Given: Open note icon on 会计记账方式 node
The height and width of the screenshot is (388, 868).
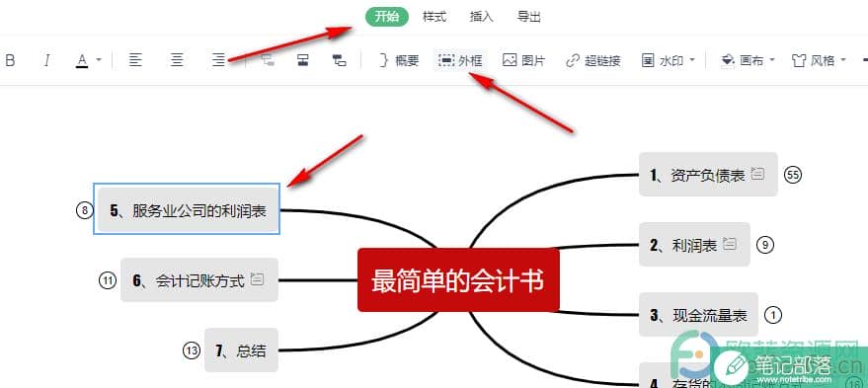Looking at the screenshot, I should coord(257,279).
